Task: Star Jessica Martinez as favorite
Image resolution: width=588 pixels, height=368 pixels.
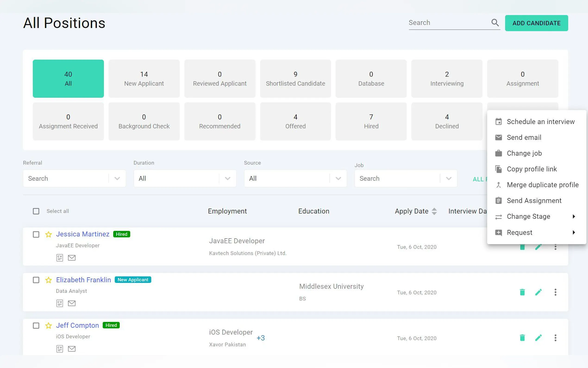Action: (48, 234)
